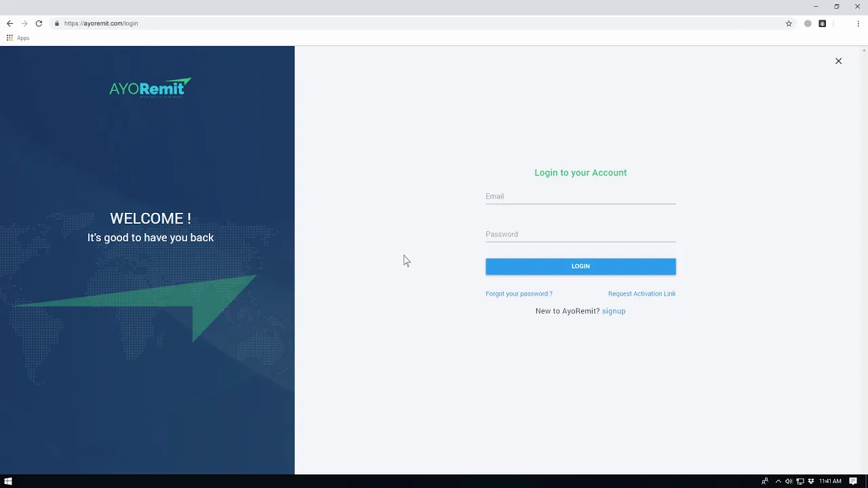The height and width of the screenshot is (488, 868).
Task: Click the AYORemit logo
Action: point(151,87)
